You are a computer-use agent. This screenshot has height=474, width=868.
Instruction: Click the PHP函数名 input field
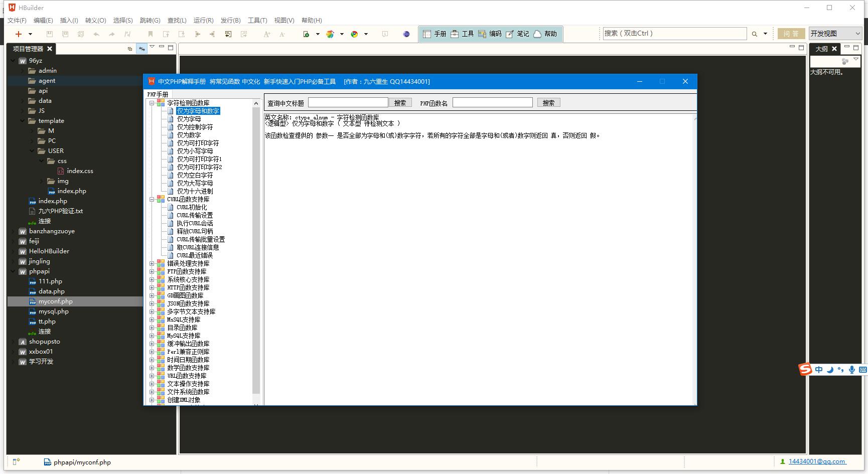pos(492,102)
